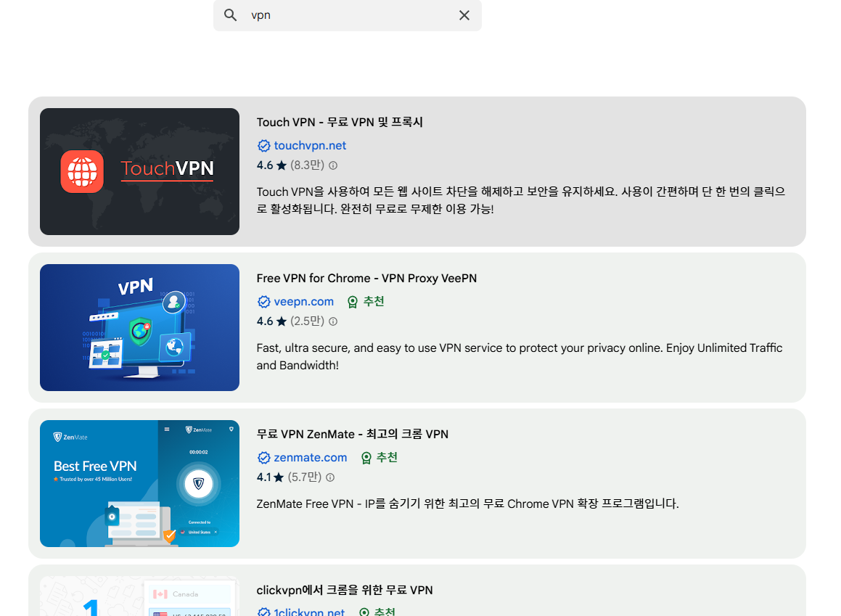Image resolution: width=841 pixels, height=616 pixels.
Task: Visit the touchvpn.net publisher link
Action: coord(310,146)
